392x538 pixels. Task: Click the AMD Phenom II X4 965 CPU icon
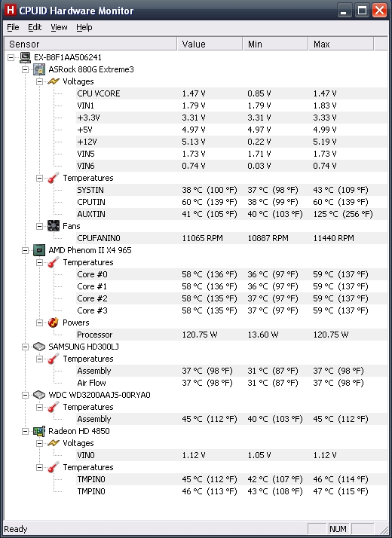[39, 250]
